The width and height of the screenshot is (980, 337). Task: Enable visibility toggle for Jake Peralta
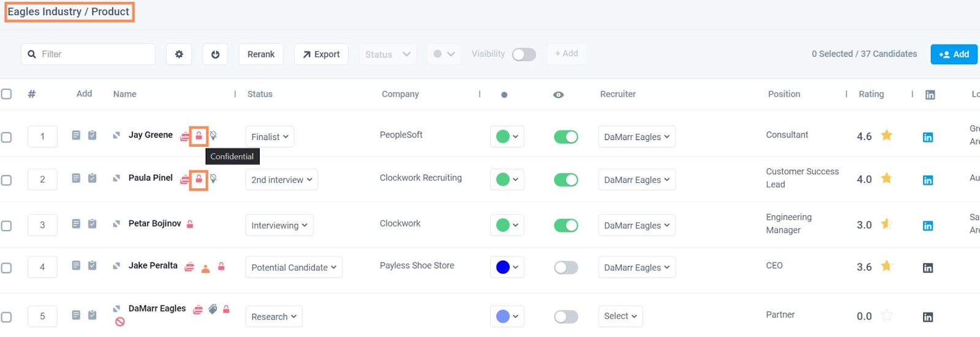(566, 267)
